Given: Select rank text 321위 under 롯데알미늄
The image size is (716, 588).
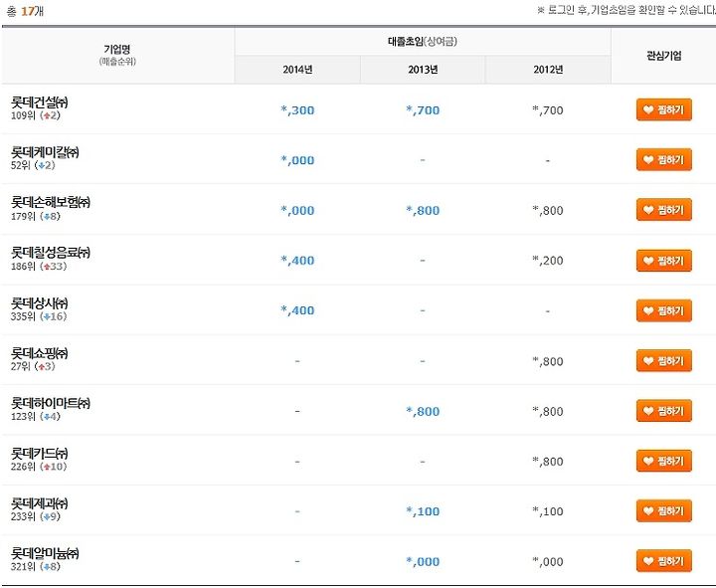Looking at the screenshot, I should click(23, 566).
